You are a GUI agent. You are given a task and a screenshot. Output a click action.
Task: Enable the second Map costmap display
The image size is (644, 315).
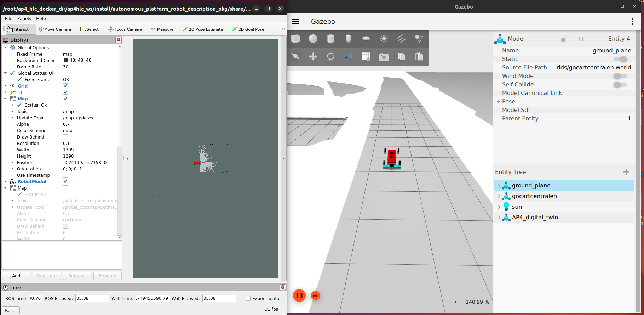tap(65, 188)
